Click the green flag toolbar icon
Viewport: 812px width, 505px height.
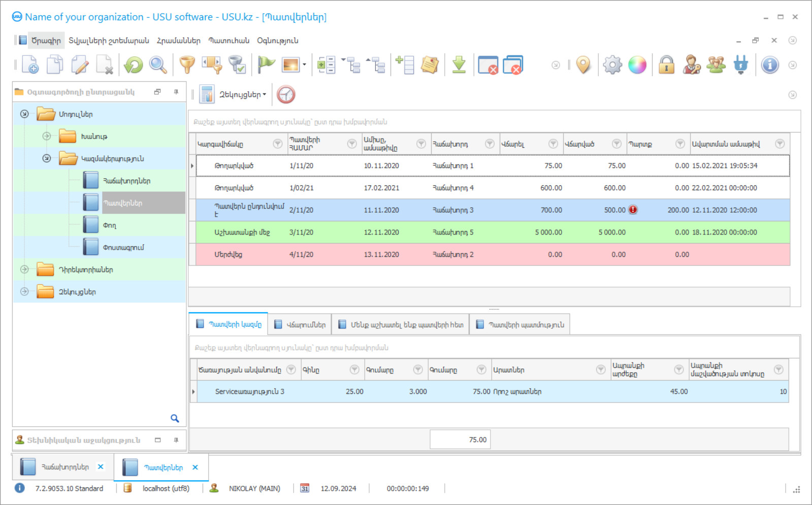(x=266, y=65)
